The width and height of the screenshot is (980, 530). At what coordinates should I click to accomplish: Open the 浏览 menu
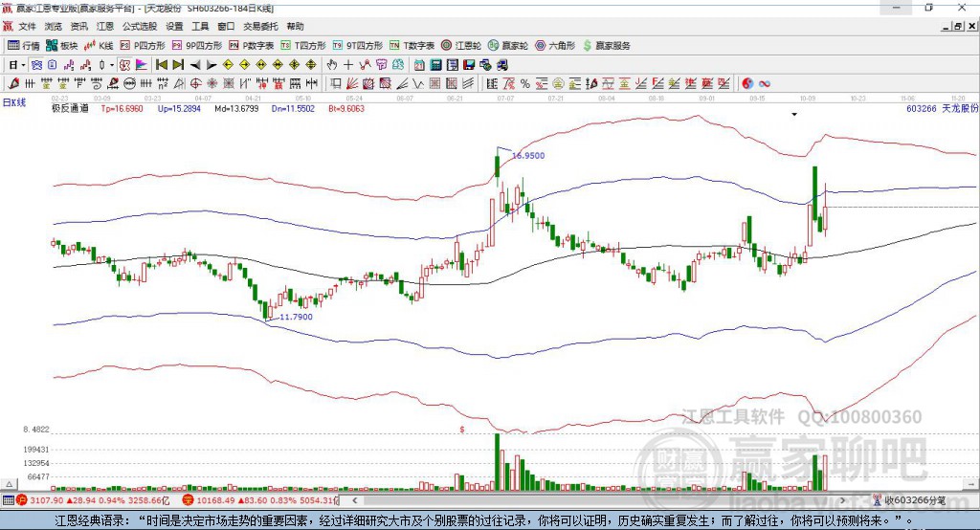pyautogui.click(x=54, y=26)
